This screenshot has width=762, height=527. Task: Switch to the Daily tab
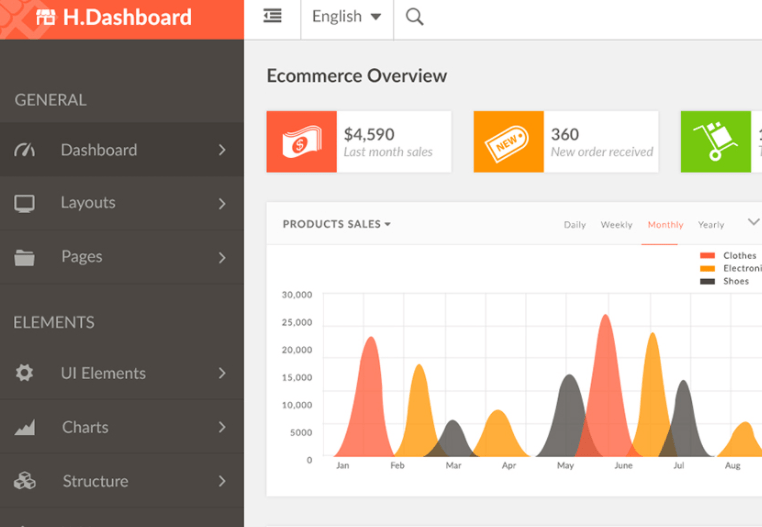tap(574, 225)
